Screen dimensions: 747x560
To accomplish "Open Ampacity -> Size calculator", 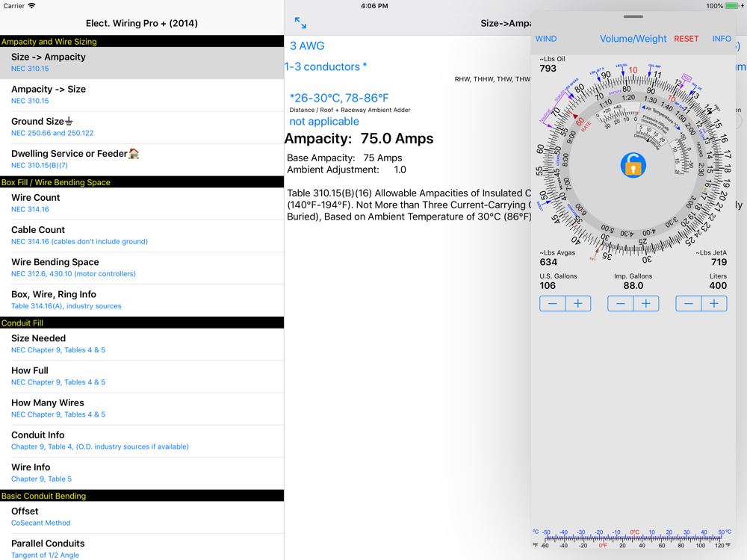I will pos(142,96).
